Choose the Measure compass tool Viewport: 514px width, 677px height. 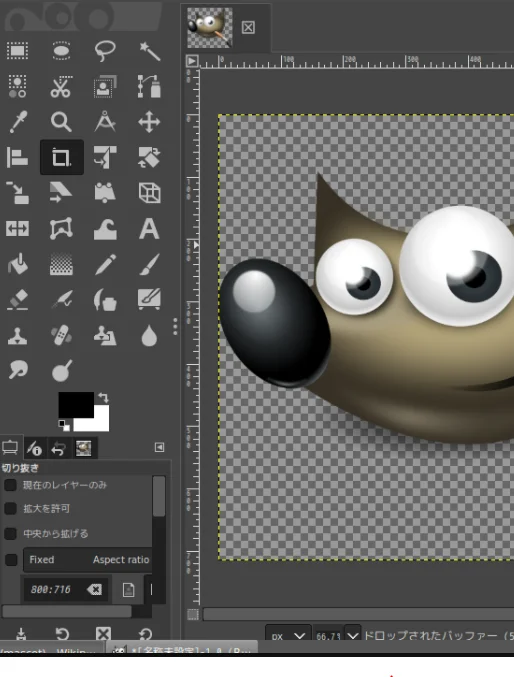(x=105, y=122)
